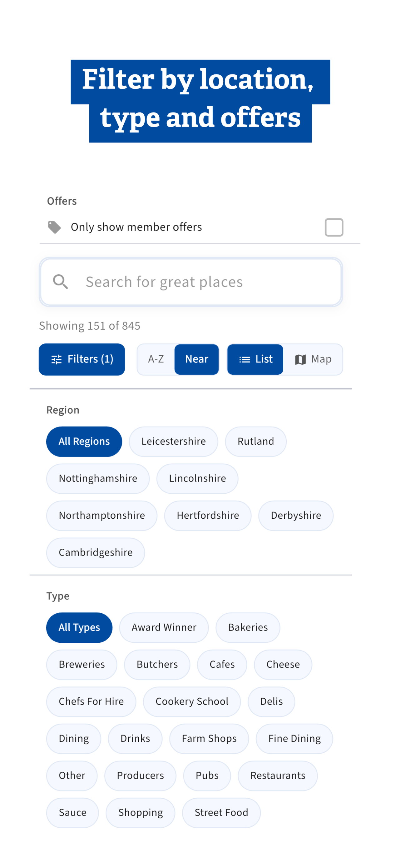
Task: Select the Rutland region chip
Action: click(255, 441)
